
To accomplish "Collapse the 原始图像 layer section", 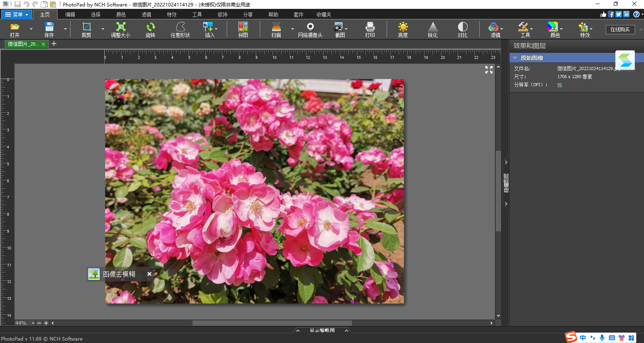I will (515, 58).
